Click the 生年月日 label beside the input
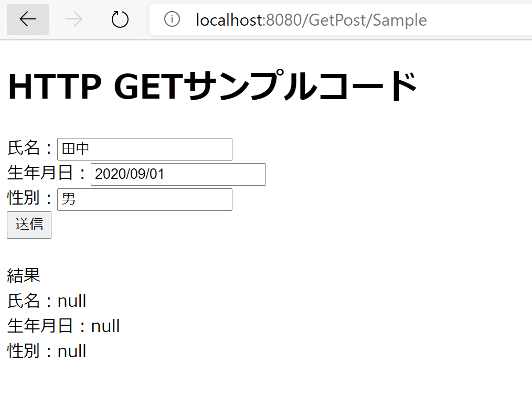The width and height of the screenshot is (532, 406). 40,174
